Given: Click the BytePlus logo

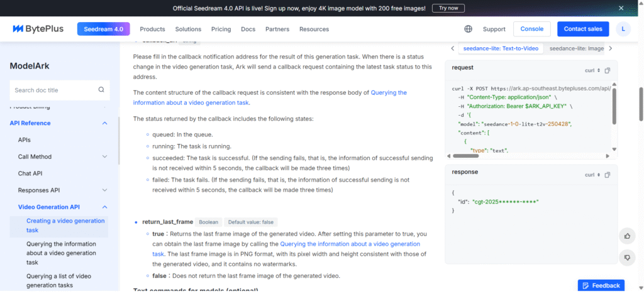Looking at the screenshot, I should pos(37,29).
